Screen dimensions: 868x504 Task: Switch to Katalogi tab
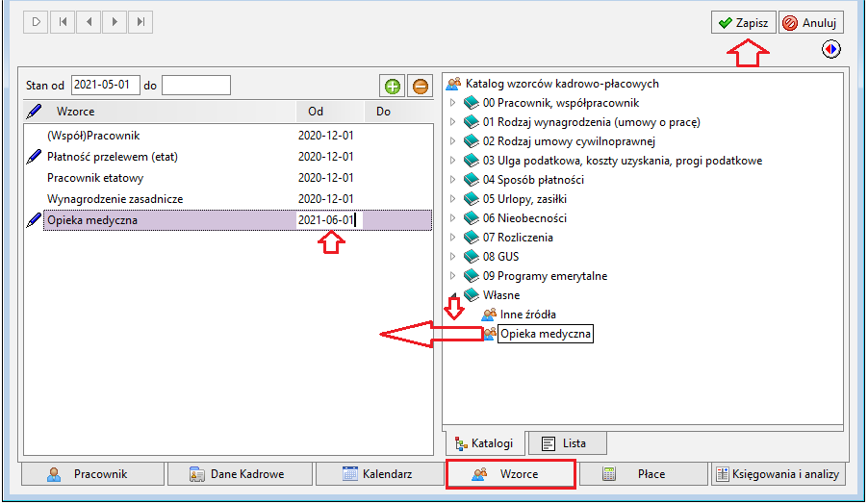point(484,443)
